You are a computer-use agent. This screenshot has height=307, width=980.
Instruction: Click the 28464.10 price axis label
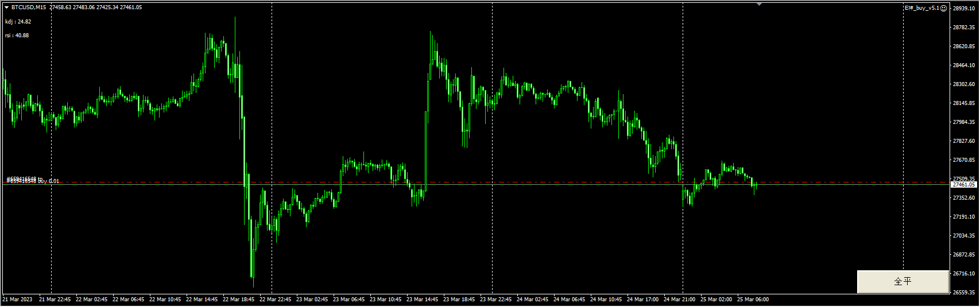click(x=964, y=65)
